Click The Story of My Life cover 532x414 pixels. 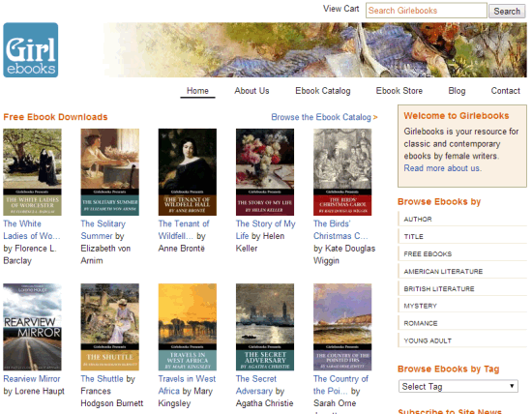click(265, 172)
